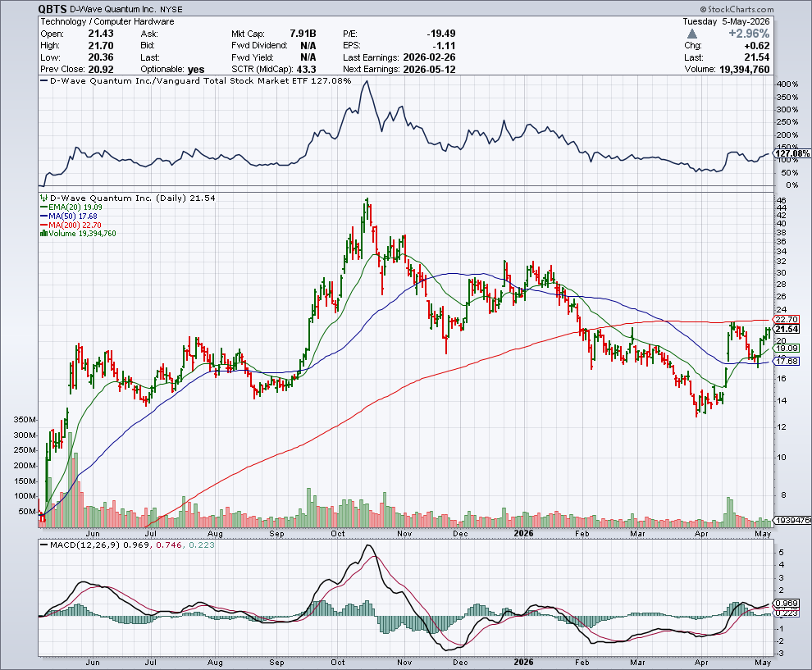
Task: Click the 21.54 last price tag
Action: click(x=786, y=330)
